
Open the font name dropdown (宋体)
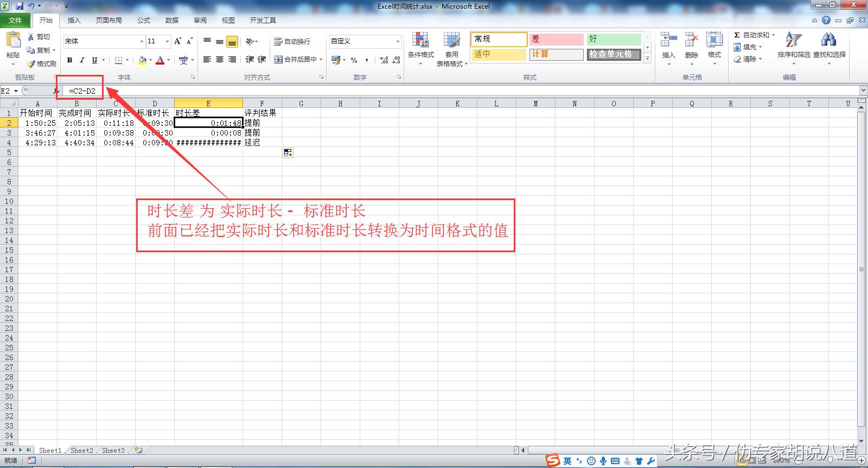point(142,41)
